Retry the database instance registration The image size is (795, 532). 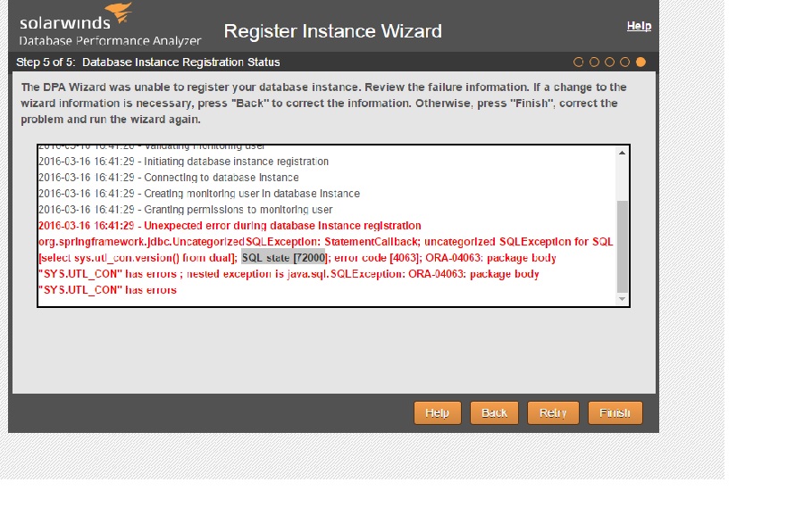[553, 413]
